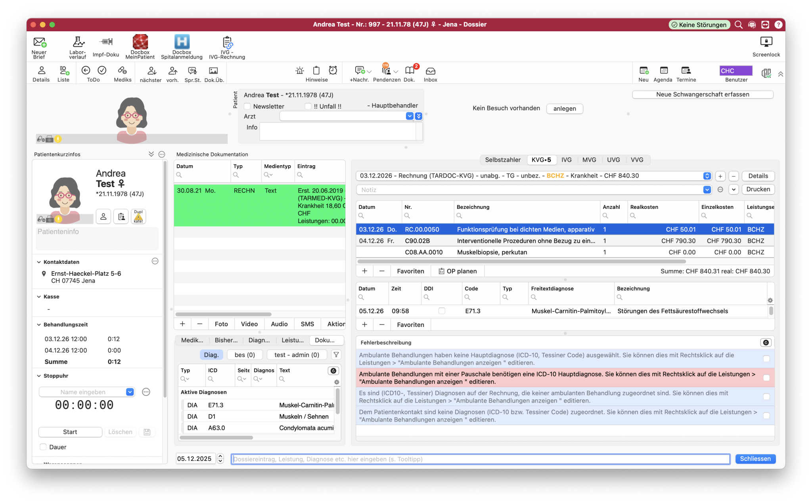812x504 pixels.
Task: Open the Arzt dropdown
Action: pos(410,116)
